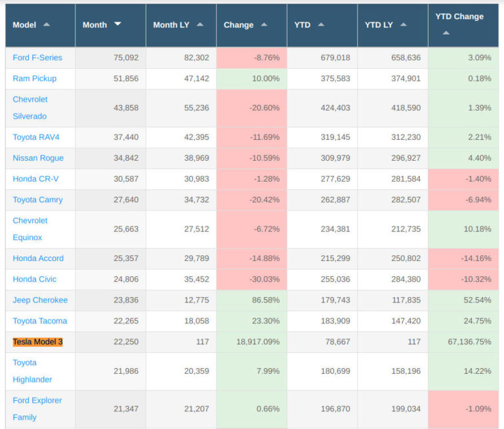Select the 679,018 YTD cell

(x=322, y=58)
